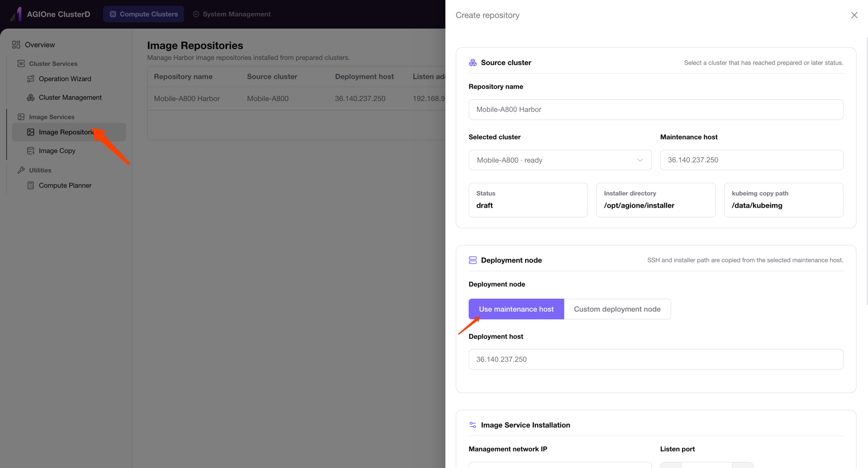Viewport: 868px width, 468px height.
Task: Click the Create repository drawer title
Action: click(487, 15)
